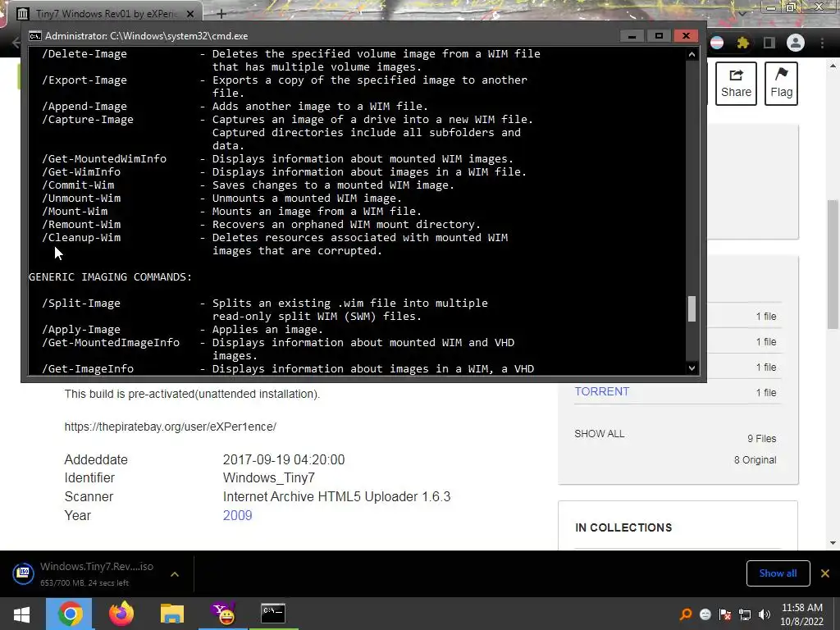840x630 pixels.
Task: Click 'GENERIC IMAGING COMMANDS:' line in cmd
Action: [x=111, y=277]
